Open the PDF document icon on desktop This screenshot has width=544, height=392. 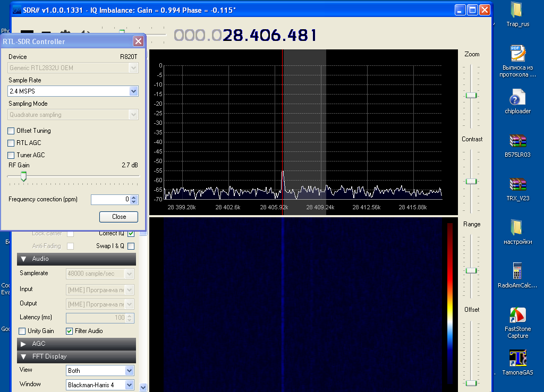(517, 54)
